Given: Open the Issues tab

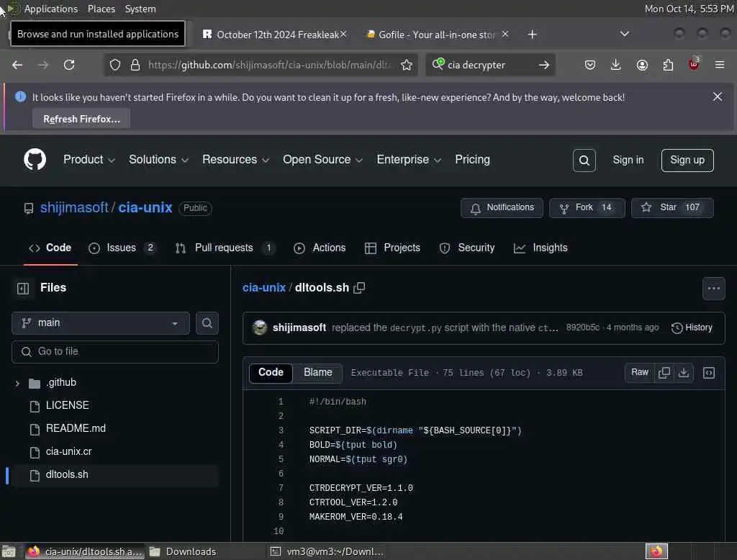Looking at the screenshot, I should coord(122,248).
